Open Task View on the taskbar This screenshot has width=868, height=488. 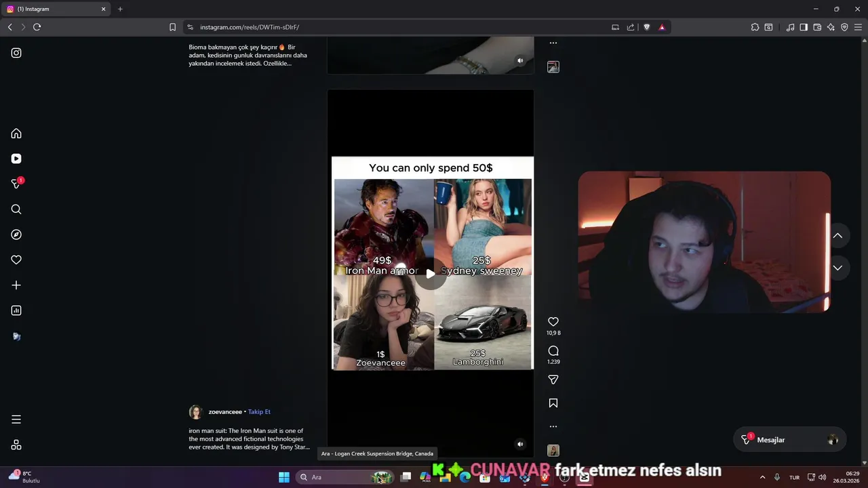click(x=406, y=477)
